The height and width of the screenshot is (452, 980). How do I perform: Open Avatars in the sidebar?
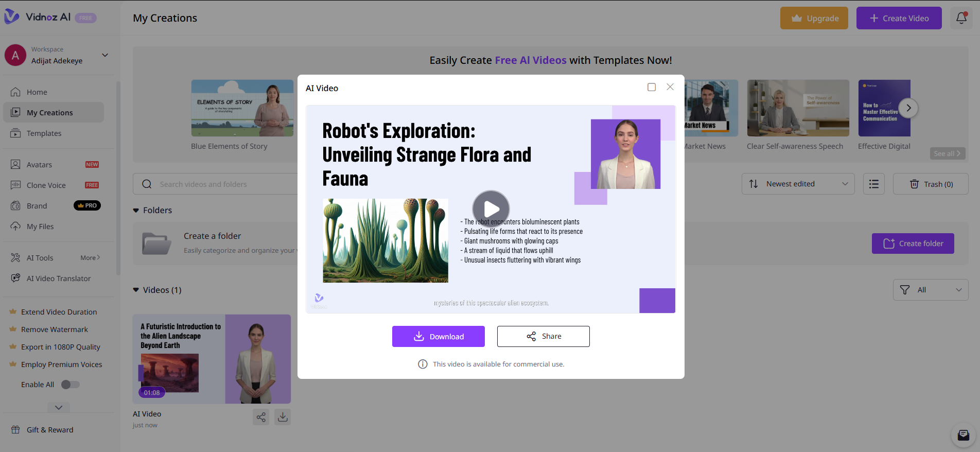click(39, 165)
